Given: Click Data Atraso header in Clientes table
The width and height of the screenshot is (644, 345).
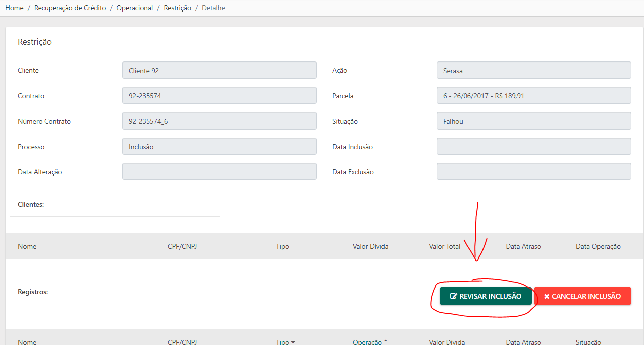Looking at the screenshot, I should click(523, 246).
